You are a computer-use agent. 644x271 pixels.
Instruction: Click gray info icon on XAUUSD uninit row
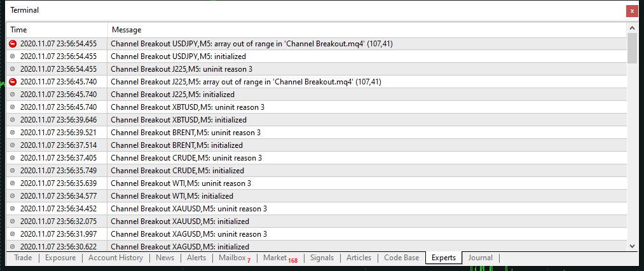[x=13, y=209]
